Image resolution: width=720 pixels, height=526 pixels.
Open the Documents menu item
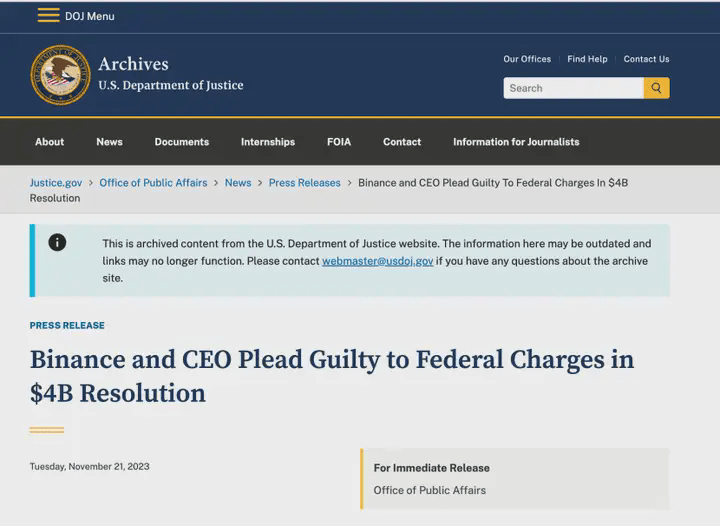click(182, 142)
